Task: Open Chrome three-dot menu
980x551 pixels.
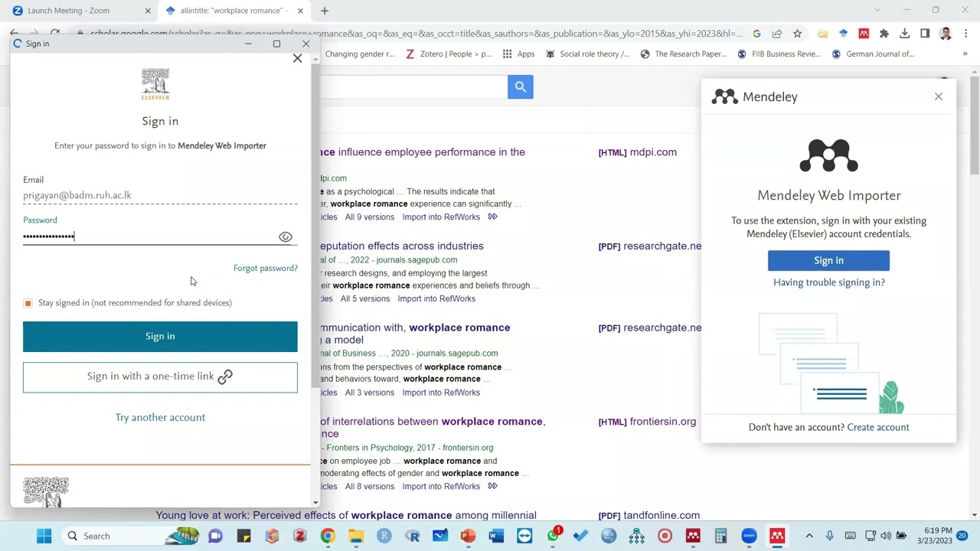Action: click(966, 34)
